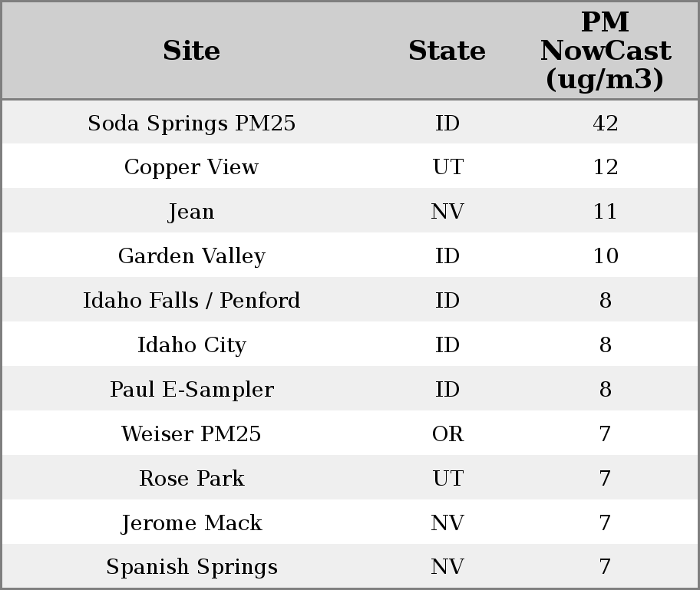Click the OR state cell for Weiser
This screenshot has width=700, height=590.
[x=447, y=434]
